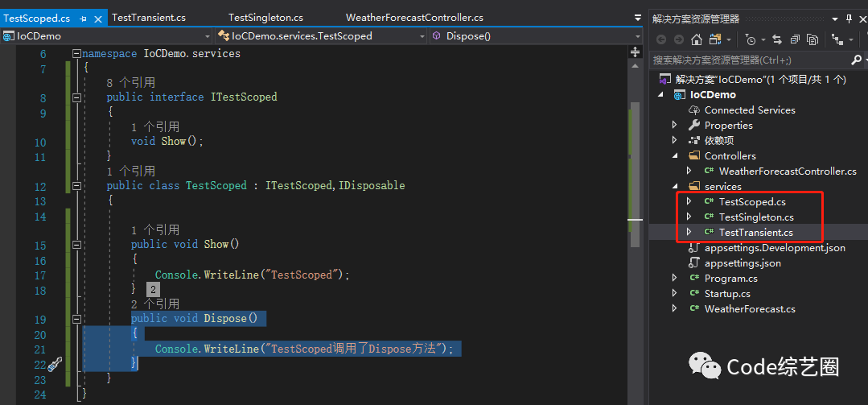Image resolution: width=868 pixels, height=405 pixels.
Task: Select appsettings.json in Solution Explorer
Action: tap(743, 263)
